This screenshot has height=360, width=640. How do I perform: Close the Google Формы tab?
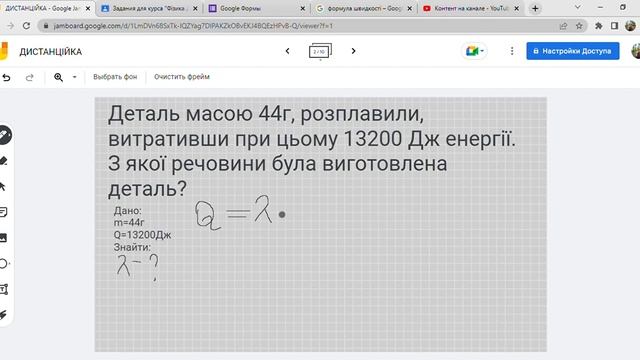pyautogui.click(x=302, y=9)
